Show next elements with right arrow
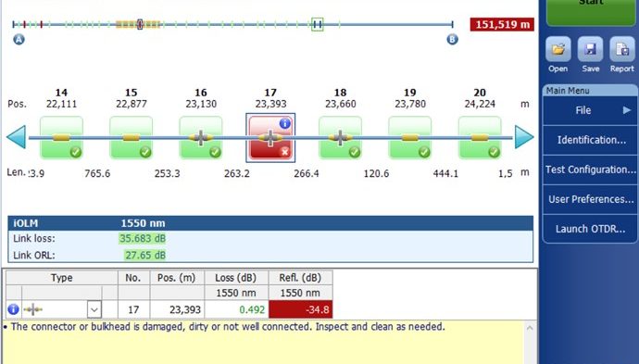Image resolution: width=639 pixels, height=364 pixels. point(524,137)
